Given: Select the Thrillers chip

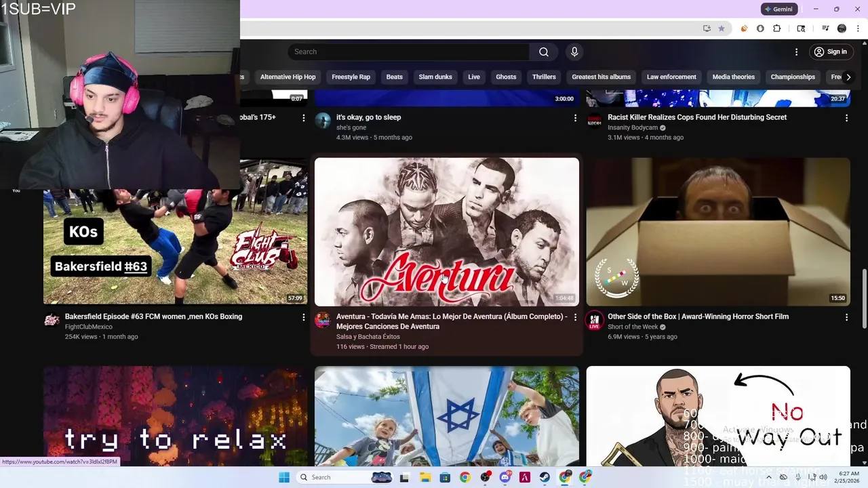Looking at the screenshot, I should [544, 77].
